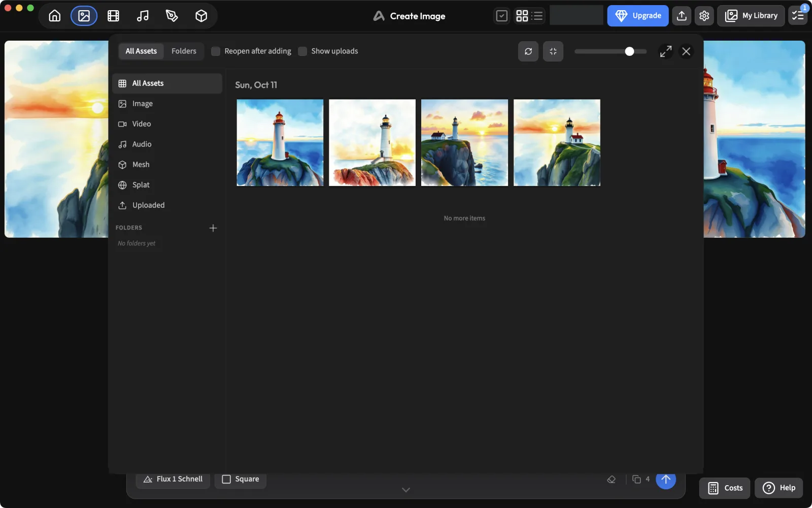Select the Pen drawing tool icon
Image resolution: width=812 pixels, height=508 pixels.
(x=172, y=16)
